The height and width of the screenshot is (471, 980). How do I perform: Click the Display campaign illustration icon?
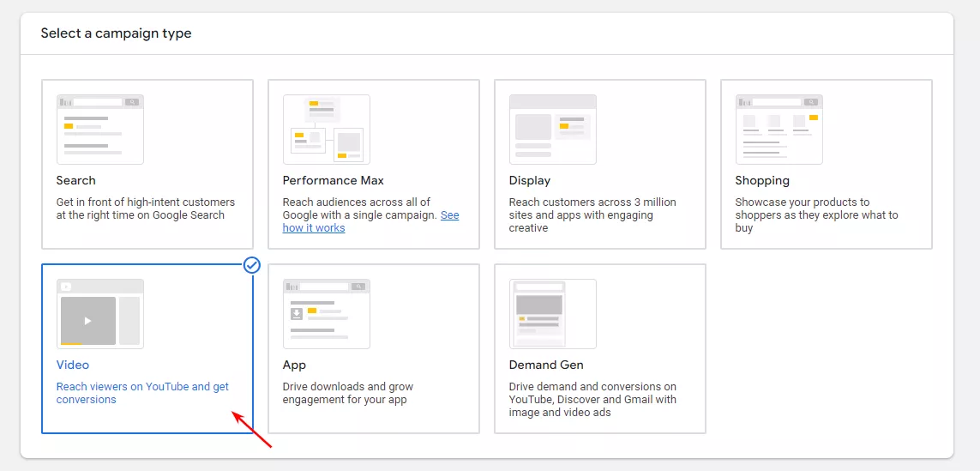click(552, 130)
